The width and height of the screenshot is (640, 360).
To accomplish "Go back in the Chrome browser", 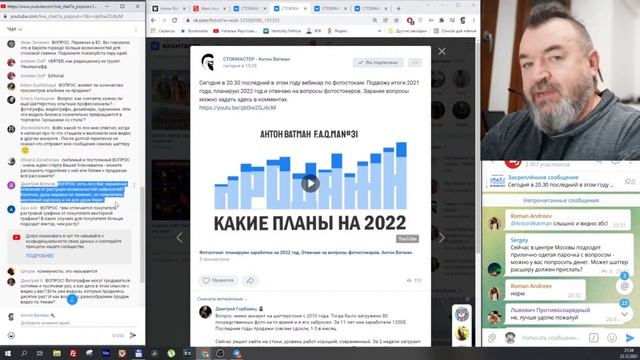I will [153, 20].
